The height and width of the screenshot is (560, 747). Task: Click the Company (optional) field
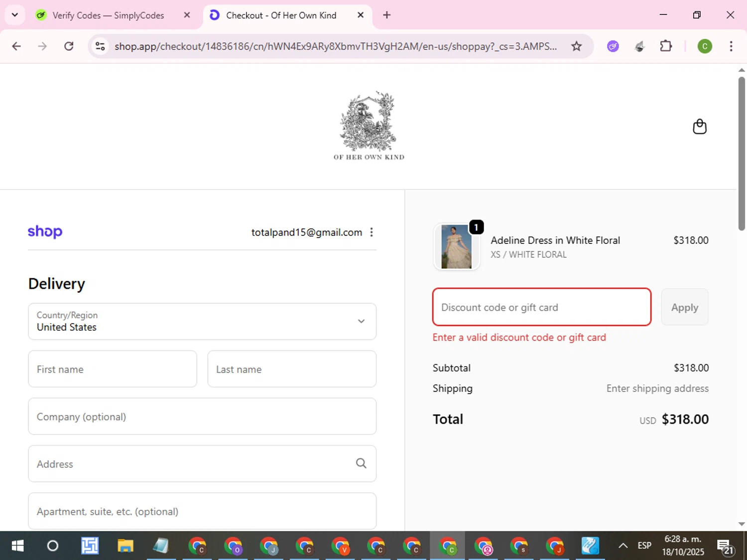click(202, 417)
